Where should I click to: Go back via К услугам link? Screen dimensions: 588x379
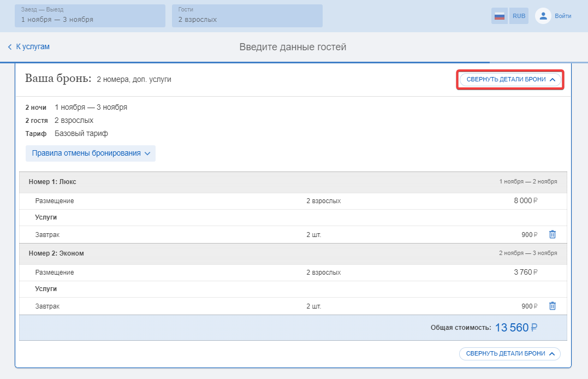[x=29, y=46]
